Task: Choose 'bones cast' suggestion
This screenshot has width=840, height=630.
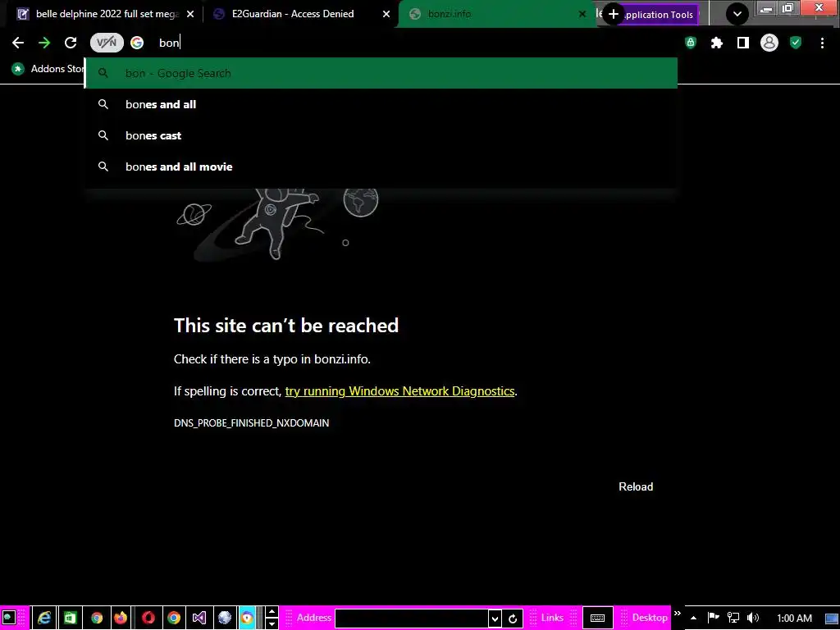Action: coord(381,135)
